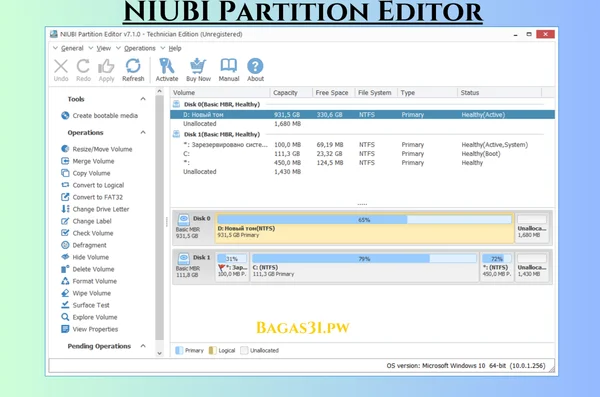
Task: Click the View Properties icon
Action: click(x=65, y=329)
